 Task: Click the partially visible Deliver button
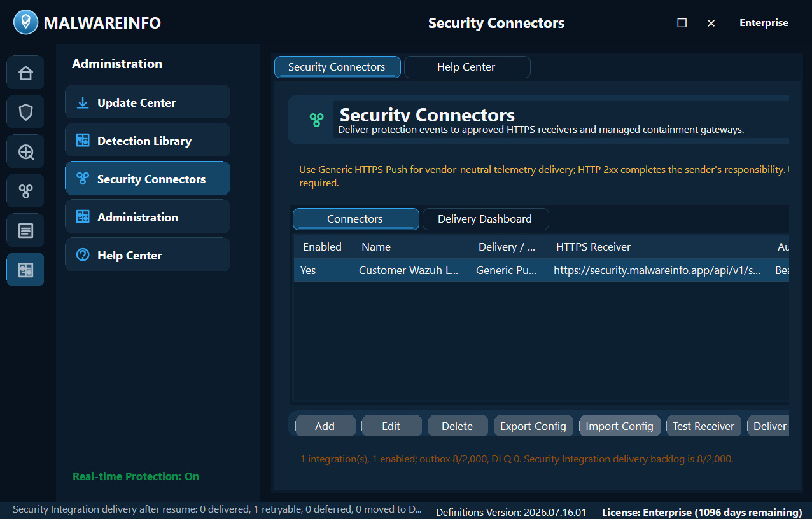click(x=769, y=426)
